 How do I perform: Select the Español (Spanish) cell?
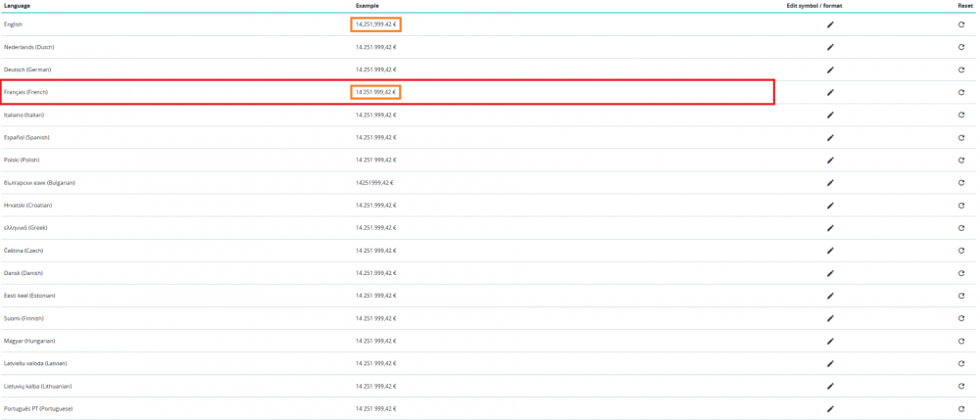[25, 137]
